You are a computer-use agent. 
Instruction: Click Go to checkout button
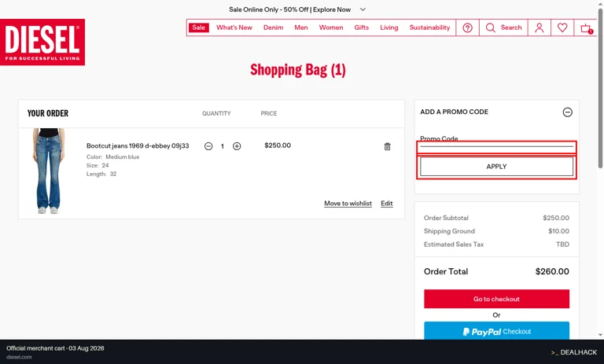pyautogui.click(x=496, y=299)
